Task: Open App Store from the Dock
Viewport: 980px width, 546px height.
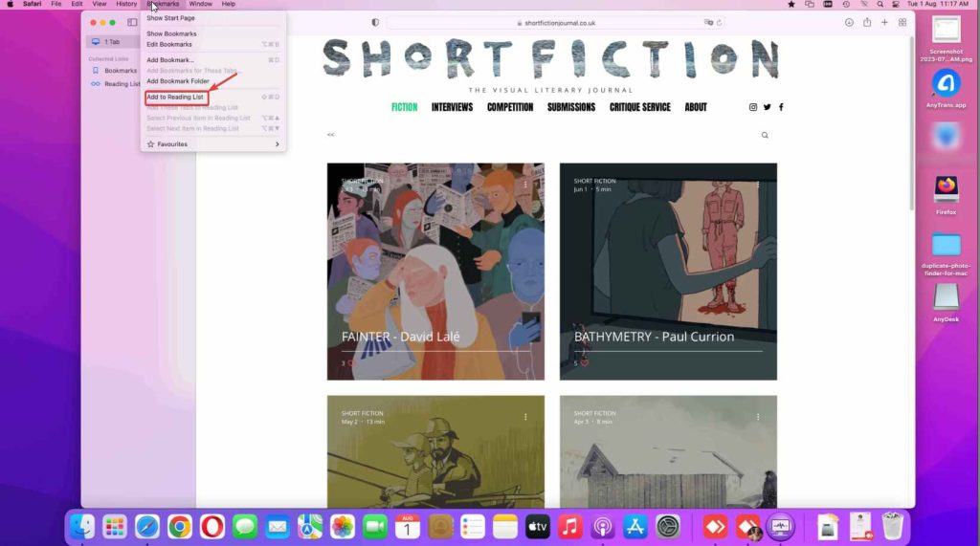Action: coord(635,527)
